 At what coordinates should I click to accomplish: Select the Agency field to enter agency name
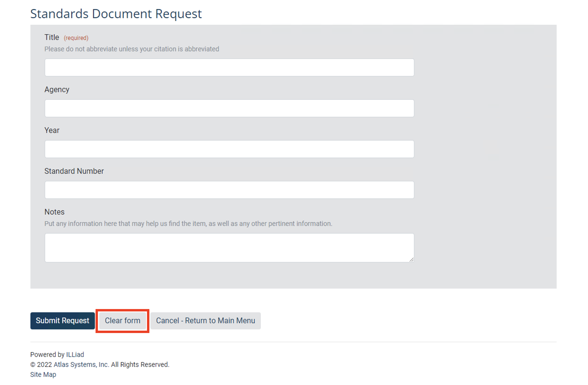(x=229, y=108)
